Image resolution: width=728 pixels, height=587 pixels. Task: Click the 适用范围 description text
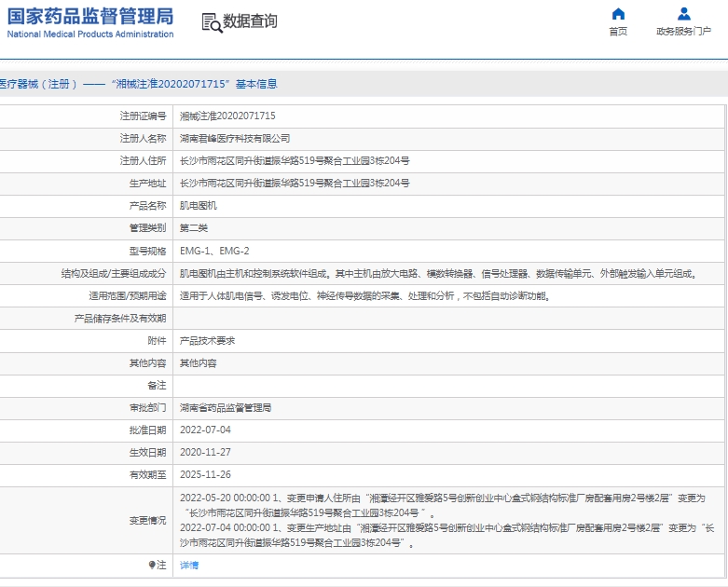pos(365,295)
